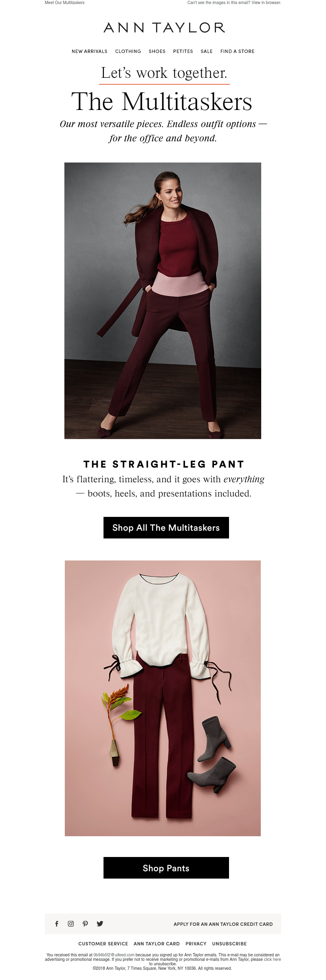Click Find a Store link

(237, 51)
